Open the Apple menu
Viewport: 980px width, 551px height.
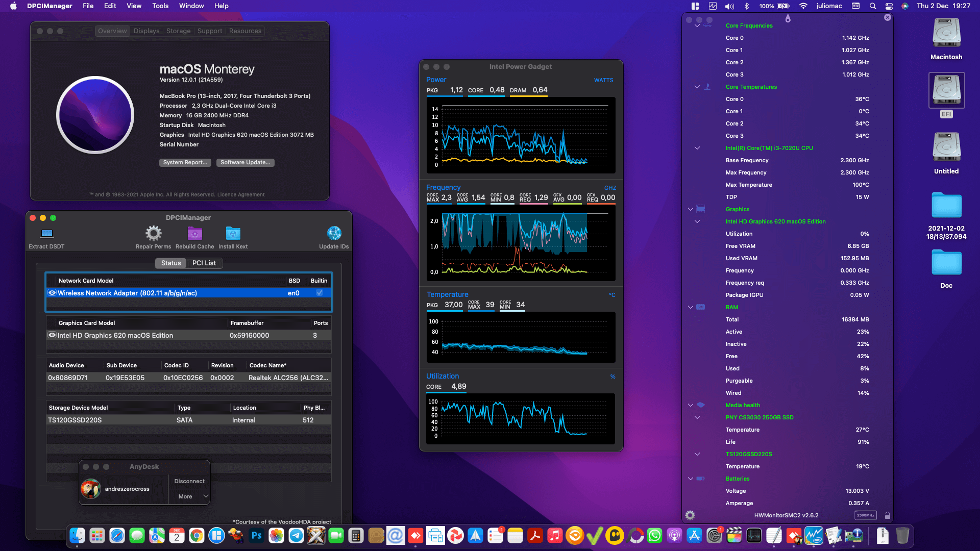pos(13,6)
